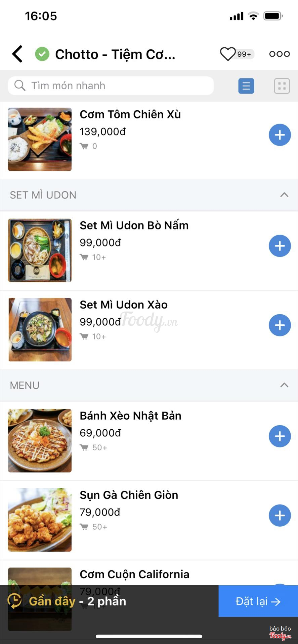Add Set Mì Udon Bò Nấm to cart
The width and height of the screenshot is (298, 644).
280,246
